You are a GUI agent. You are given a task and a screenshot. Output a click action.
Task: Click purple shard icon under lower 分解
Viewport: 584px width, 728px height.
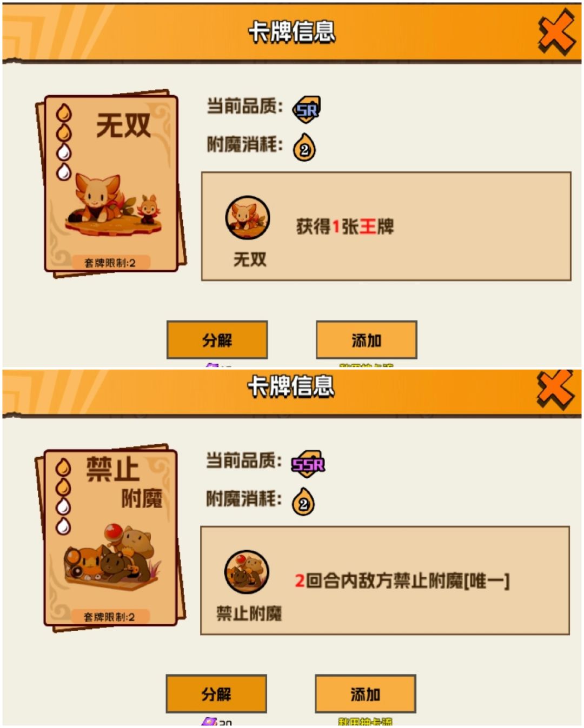pos(209,722)
